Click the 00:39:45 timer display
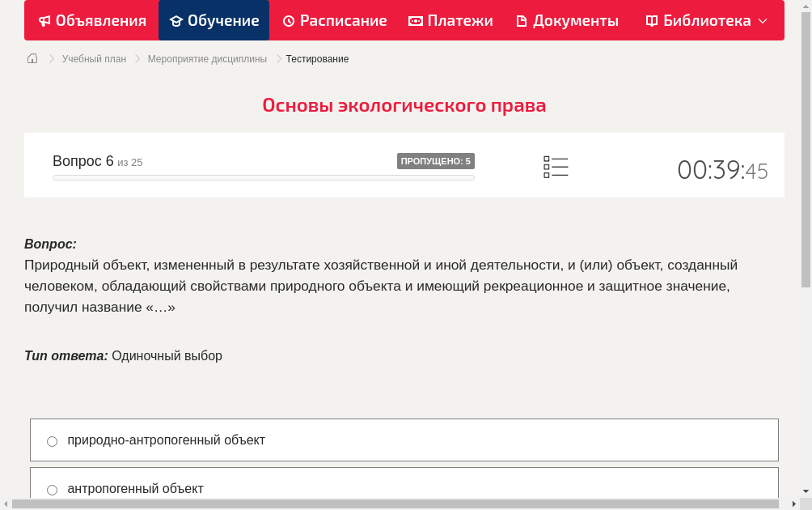The image size is (812, 510). click(722, 170)
